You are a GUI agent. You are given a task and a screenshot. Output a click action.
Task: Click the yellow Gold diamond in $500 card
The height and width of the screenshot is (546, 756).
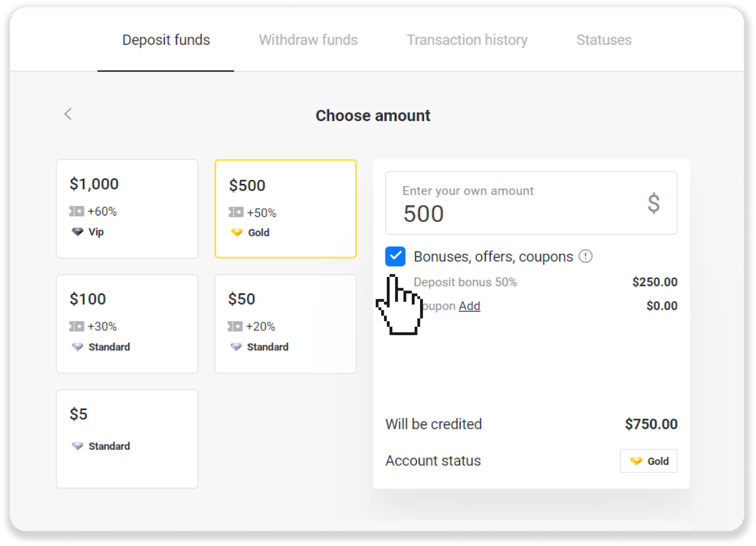(x=237, y=233)
